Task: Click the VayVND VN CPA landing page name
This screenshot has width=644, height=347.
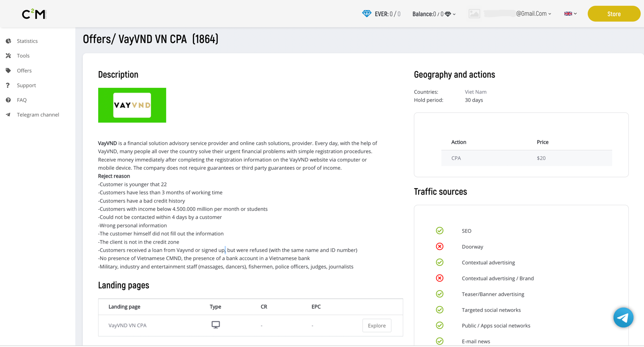Action: tap(127, 325)
